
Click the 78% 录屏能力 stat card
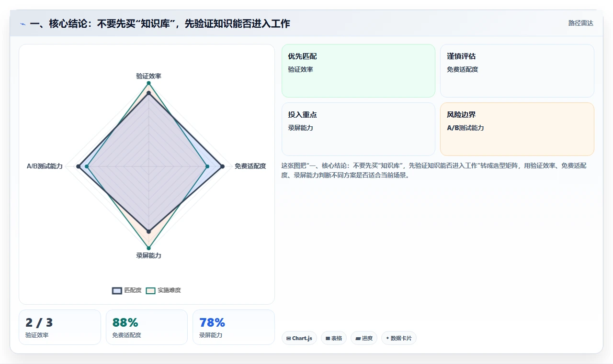[x=234, y=327]
